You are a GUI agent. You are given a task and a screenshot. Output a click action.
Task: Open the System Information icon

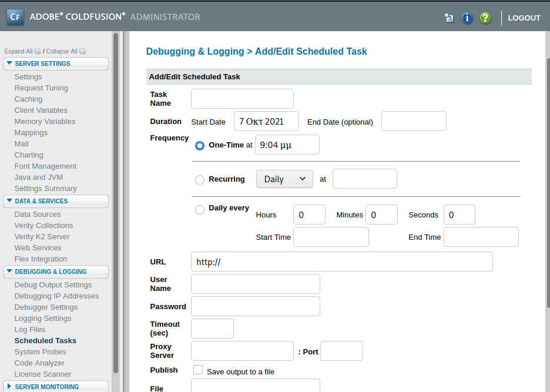point(467,18)
